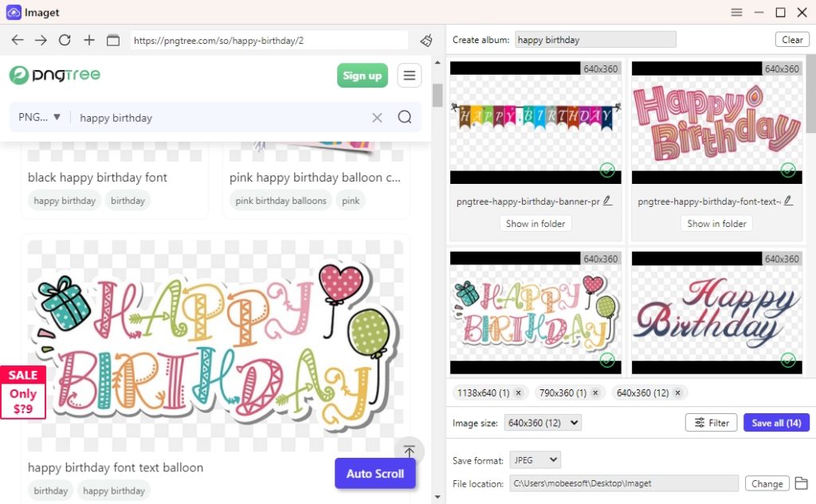The image size is (816, 504).
Task: Expand the PNG file type selector
Action: (38, 117)
